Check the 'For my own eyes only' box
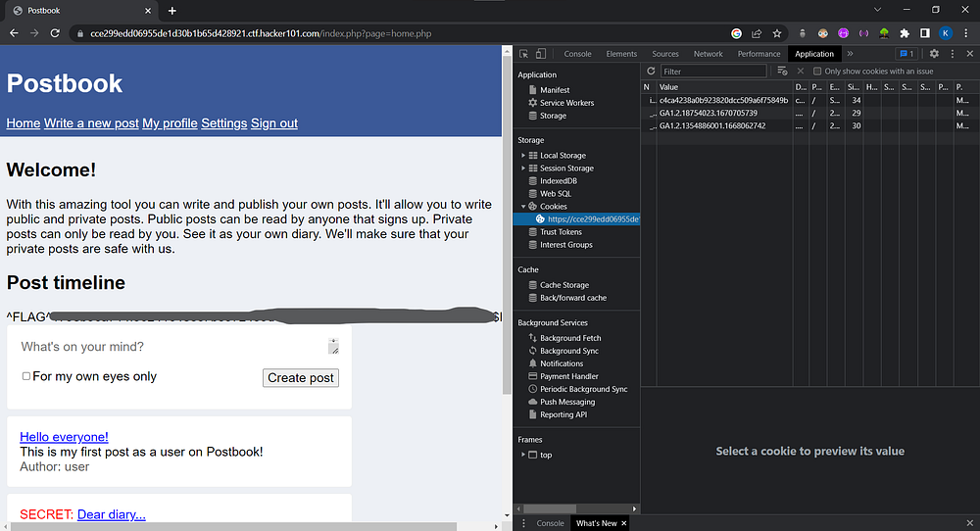Viewport: 980px width, 531px height. [x=26, y=376]
